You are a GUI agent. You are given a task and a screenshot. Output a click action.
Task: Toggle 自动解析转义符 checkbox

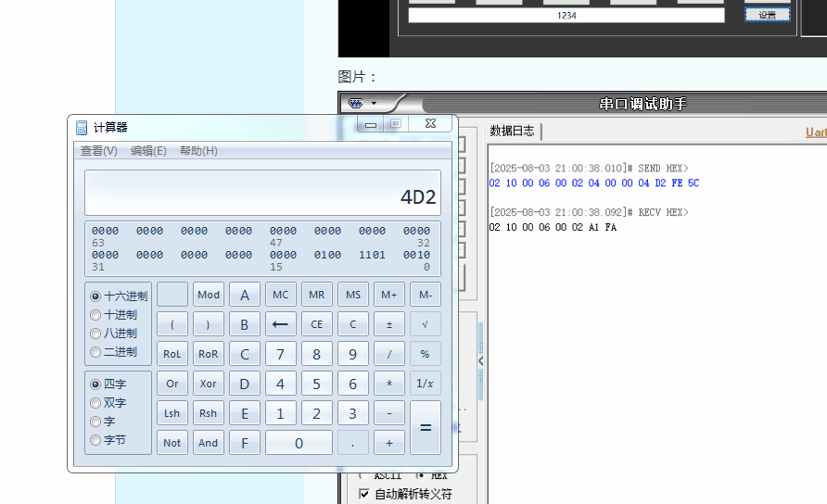(x=363, y=494)
